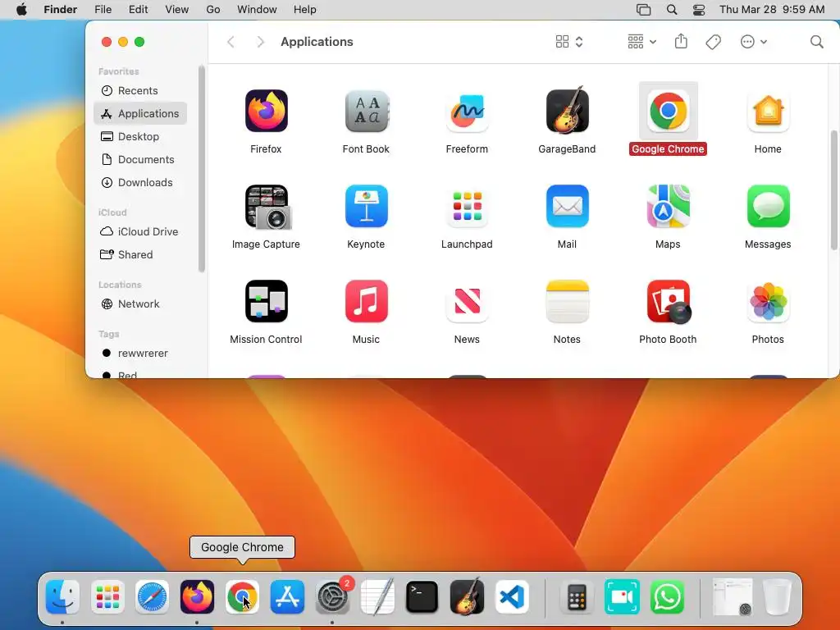Open the Go menu
The width and height of the screenshot is (840, 630).
pos(213,10)
